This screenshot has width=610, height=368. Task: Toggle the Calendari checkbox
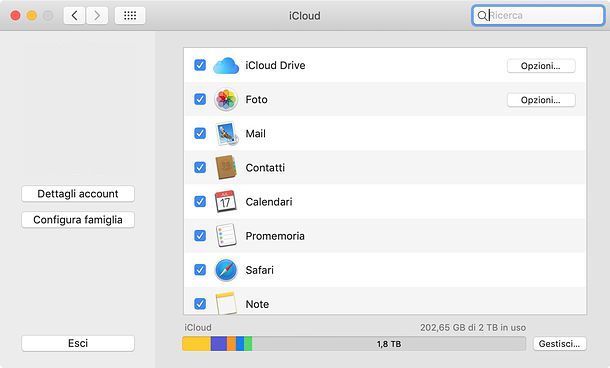click(x=200, y=202)
